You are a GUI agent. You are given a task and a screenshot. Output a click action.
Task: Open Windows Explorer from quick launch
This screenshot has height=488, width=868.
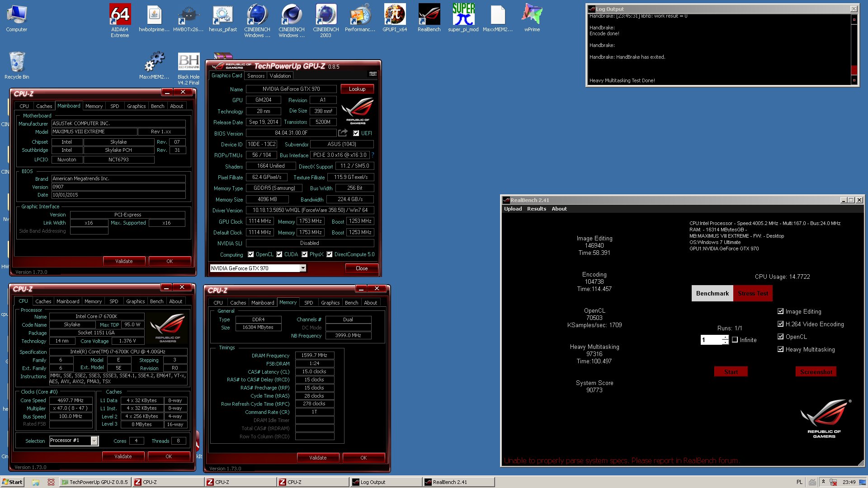click(36, 482)
